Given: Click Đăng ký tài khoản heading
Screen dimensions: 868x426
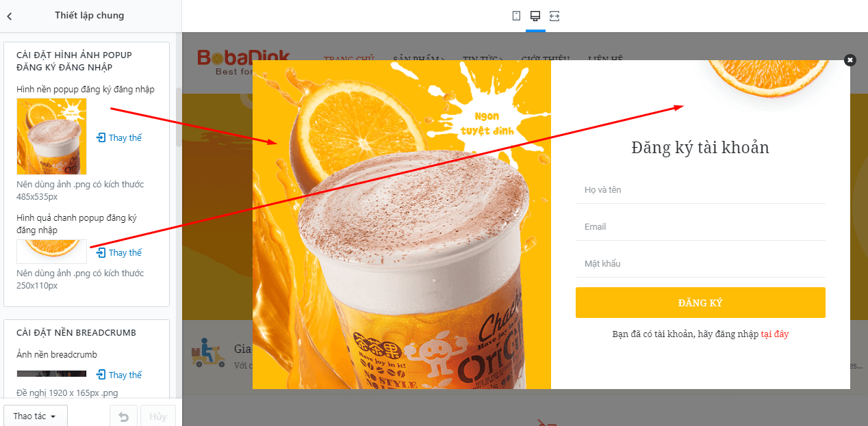Looking at the screenshot, I should pos(700,147).
